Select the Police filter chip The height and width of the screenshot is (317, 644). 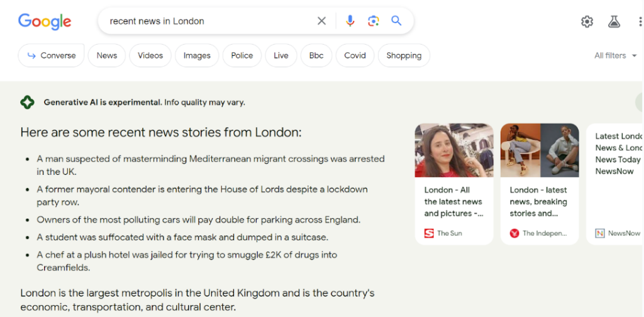pyautogui.click(x=242, y=55)
